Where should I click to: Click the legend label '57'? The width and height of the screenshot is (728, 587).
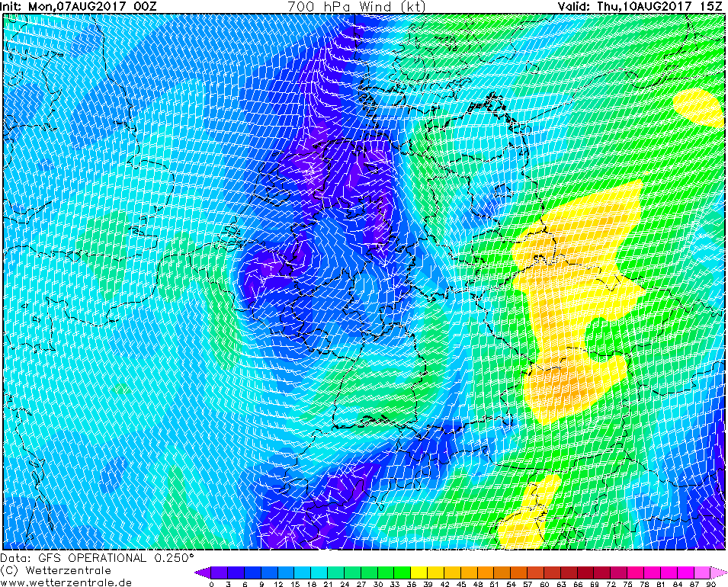click(528, 584)
